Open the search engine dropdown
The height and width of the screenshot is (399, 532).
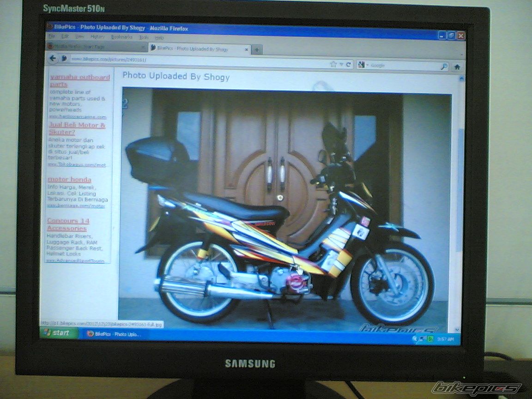tap(363, 65)
